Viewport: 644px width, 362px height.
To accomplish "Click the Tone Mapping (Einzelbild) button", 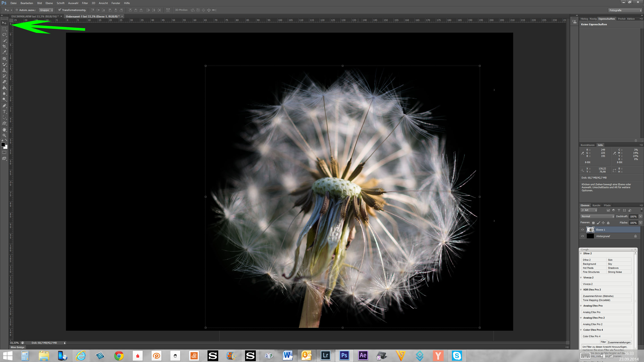I will tap(606, 300).
